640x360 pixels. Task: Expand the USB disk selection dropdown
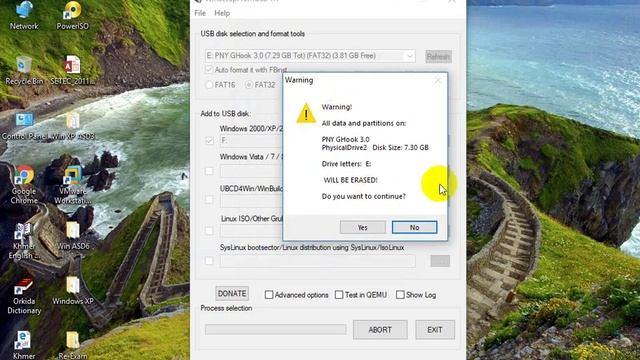coord(409,56)
